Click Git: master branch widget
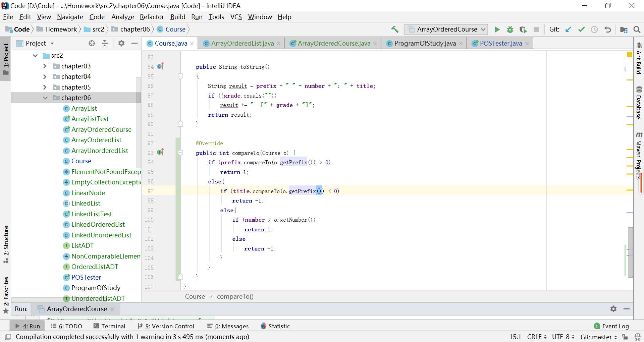 [x=599, y=337]
